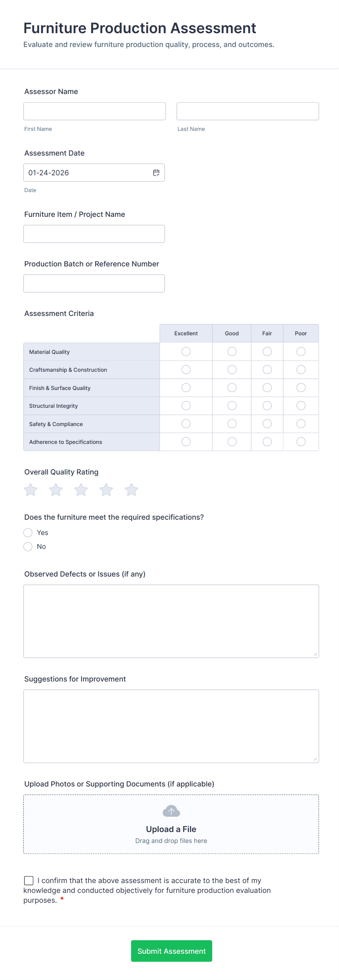Screen dimensions: 339x980
Task: Mark Craftsmanship & Construction as Good
Action: pyautogui.click(x=231, y=370)
